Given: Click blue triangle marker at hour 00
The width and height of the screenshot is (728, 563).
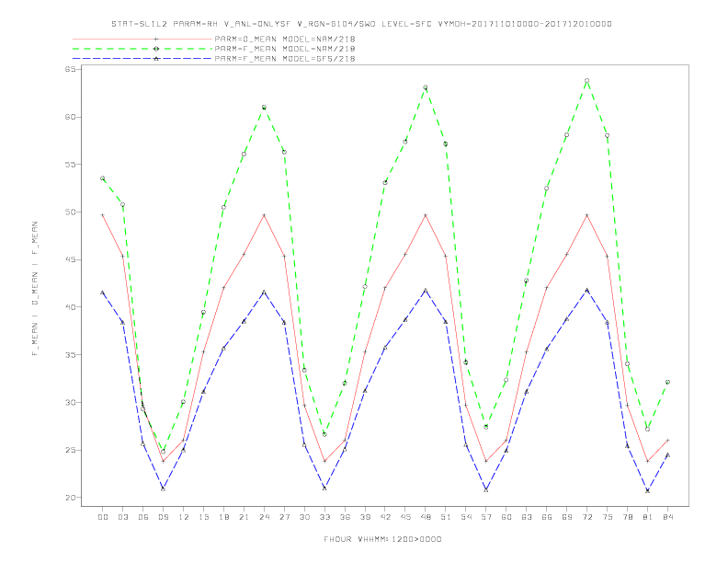Looking at the screenshot, I should (x=103, y=293).
